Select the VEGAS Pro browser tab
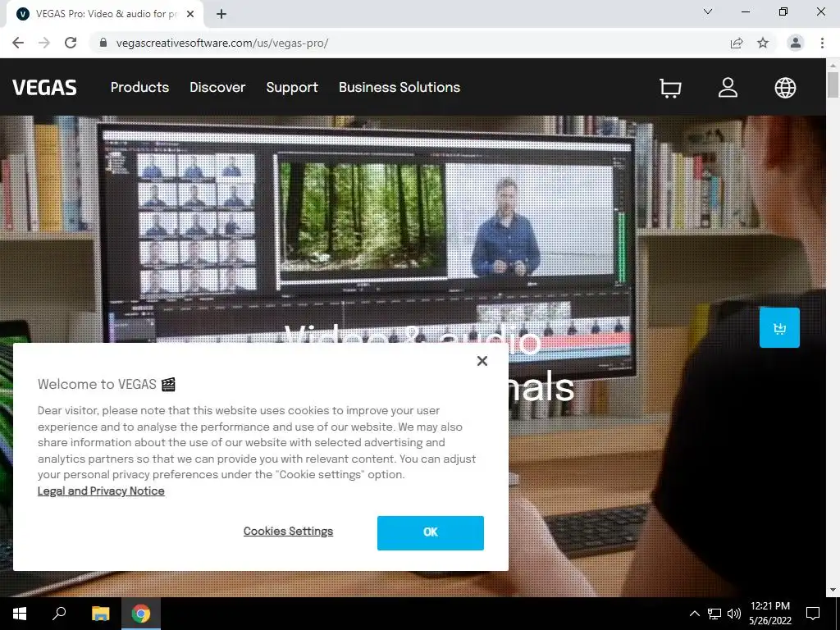This screenshot has height=630, width=840. click(105, 15)
